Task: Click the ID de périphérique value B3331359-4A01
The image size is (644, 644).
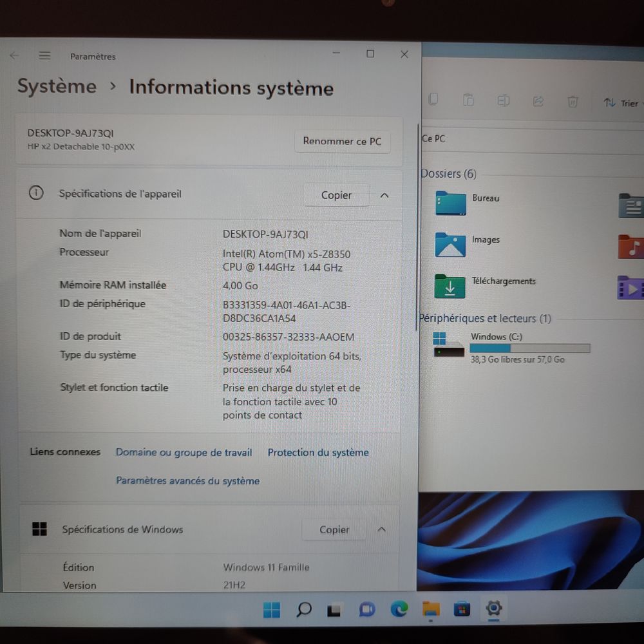Action: coord(287,312)
